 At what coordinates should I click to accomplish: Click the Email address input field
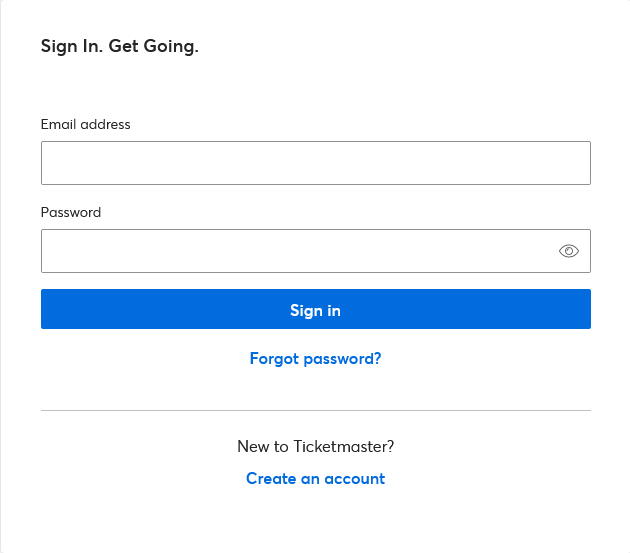click(316, 163)
